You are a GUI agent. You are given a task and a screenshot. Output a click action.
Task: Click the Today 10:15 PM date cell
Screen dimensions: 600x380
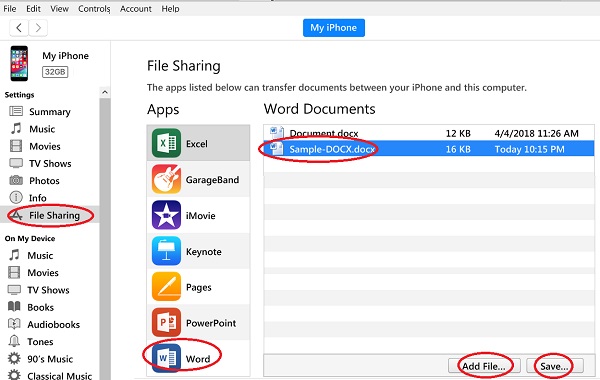(x=530, y=149)
